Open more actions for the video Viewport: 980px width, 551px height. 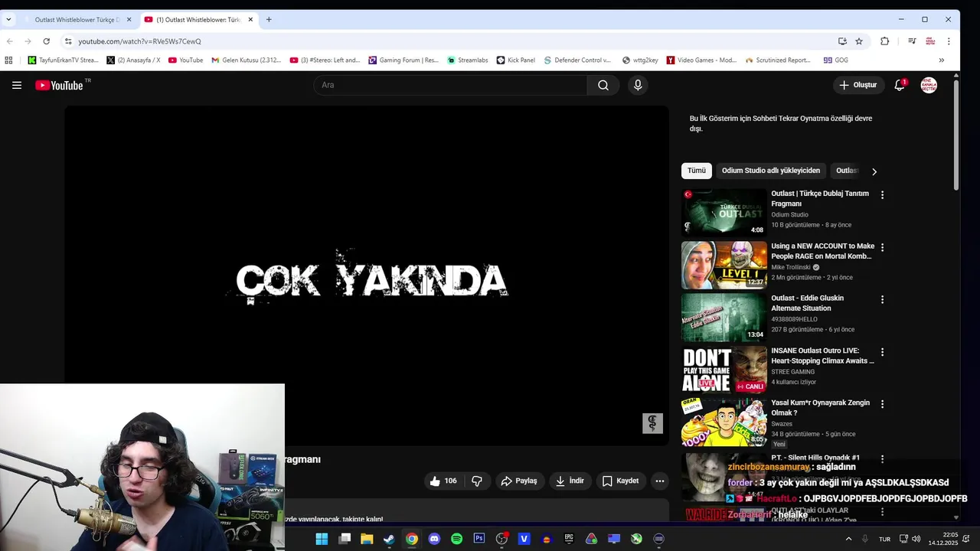(x=660, y=481)
